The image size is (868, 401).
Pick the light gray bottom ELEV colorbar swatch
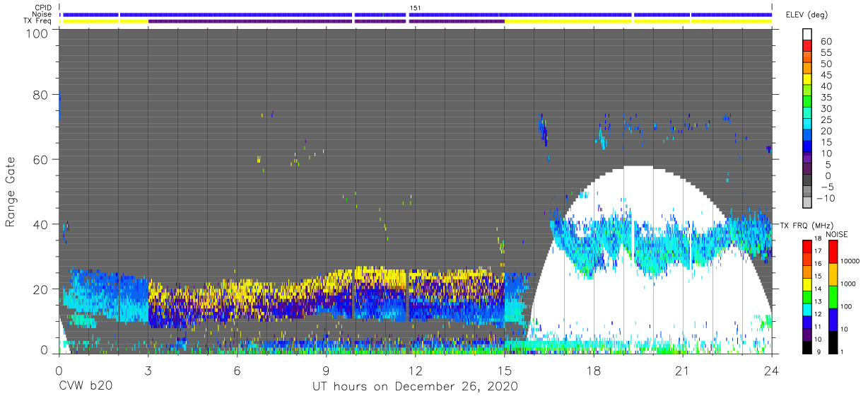click(808, 203)
